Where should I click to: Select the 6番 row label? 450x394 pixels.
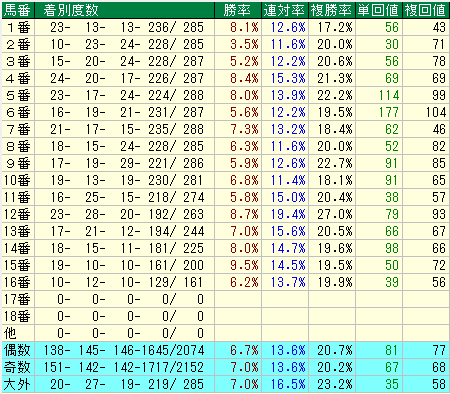[x=18, y=112]
